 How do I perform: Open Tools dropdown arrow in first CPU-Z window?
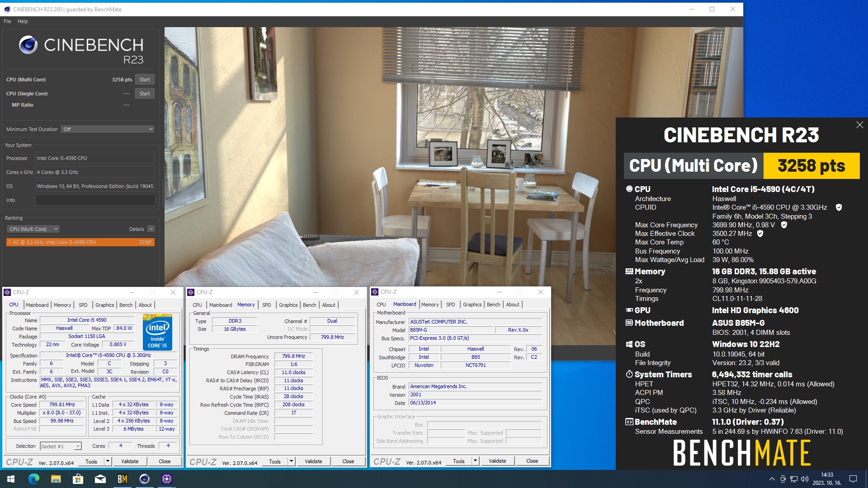point(108,461)
